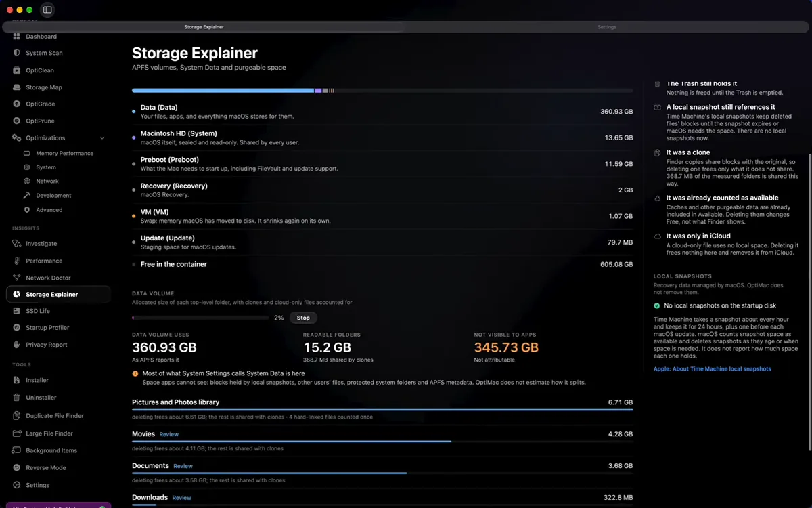Select the Advanced shield icon

pos(27,210)
